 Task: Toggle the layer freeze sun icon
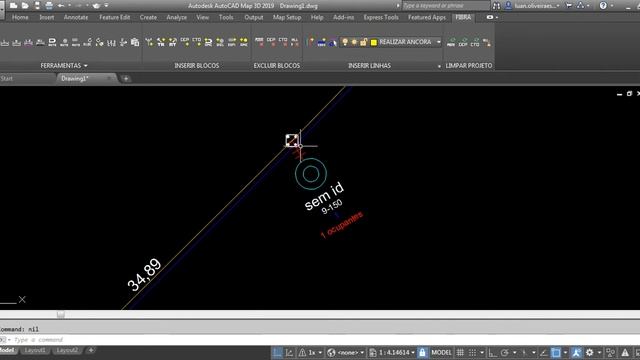point(354,42)
